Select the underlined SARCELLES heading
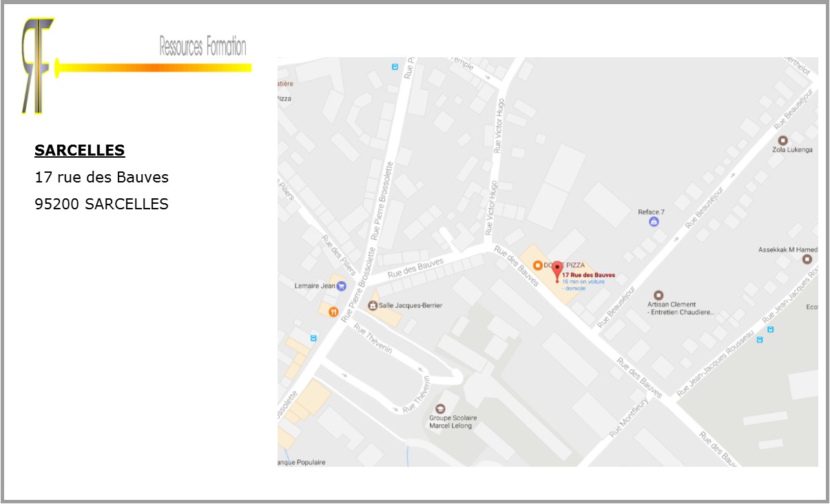The image size is (830, 504). (80, 151)
